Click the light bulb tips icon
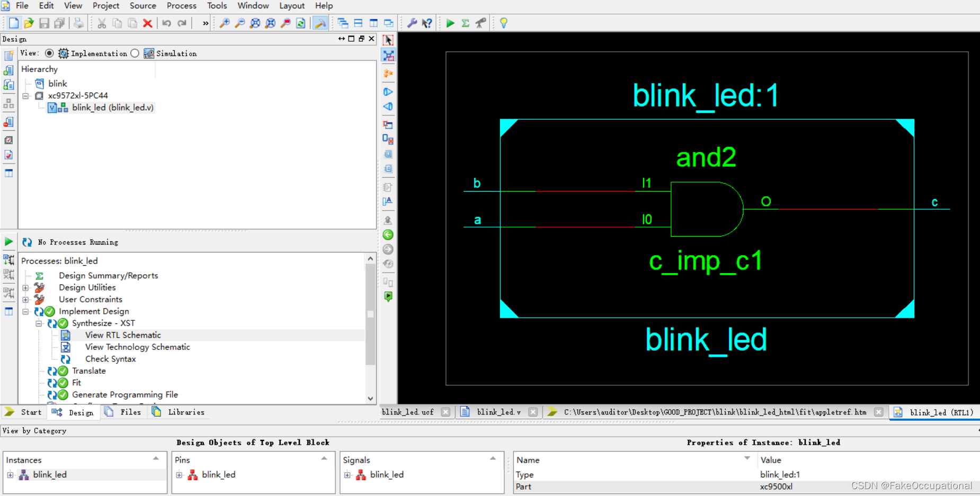Screen dimensions: 980x496 coord(504,23)
